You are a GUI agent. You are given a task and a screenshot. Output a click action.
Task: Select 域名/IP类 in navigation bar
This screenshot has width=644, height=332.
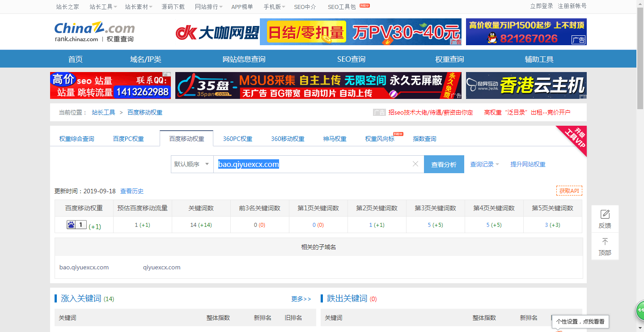click(x=145, y=59)
